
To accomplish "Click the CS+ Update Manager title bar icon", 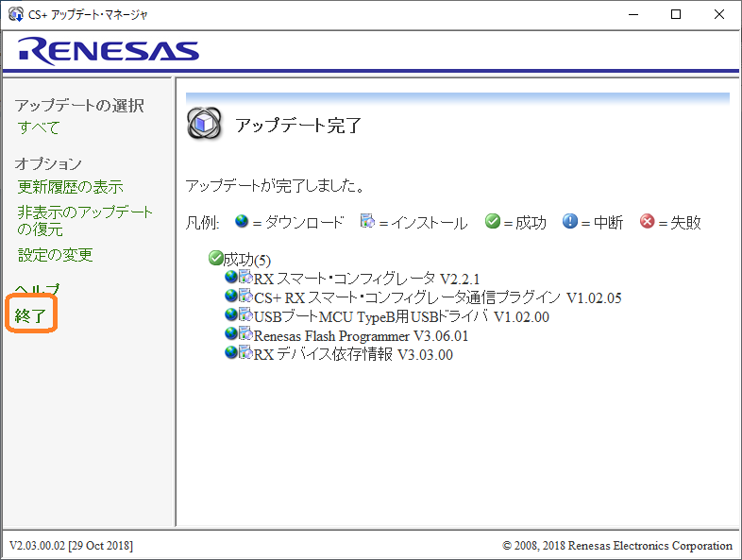I will click(x=16, y=14).
